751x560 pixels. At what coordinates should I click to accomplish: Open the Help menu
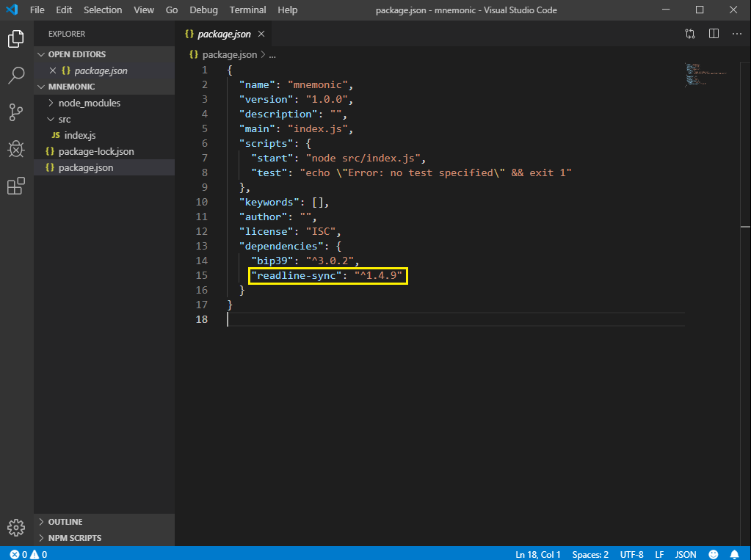[287, 10]
